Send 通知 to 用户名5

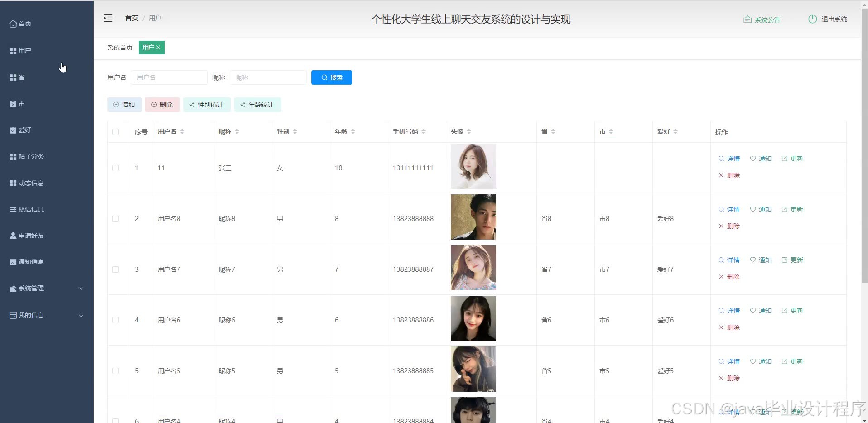click(761, 361)
